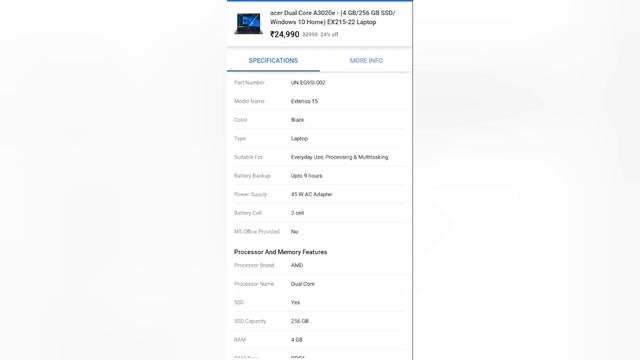640x360 pixels.
Task: Click the 'Part Number' label
Action: pos(249,82)
